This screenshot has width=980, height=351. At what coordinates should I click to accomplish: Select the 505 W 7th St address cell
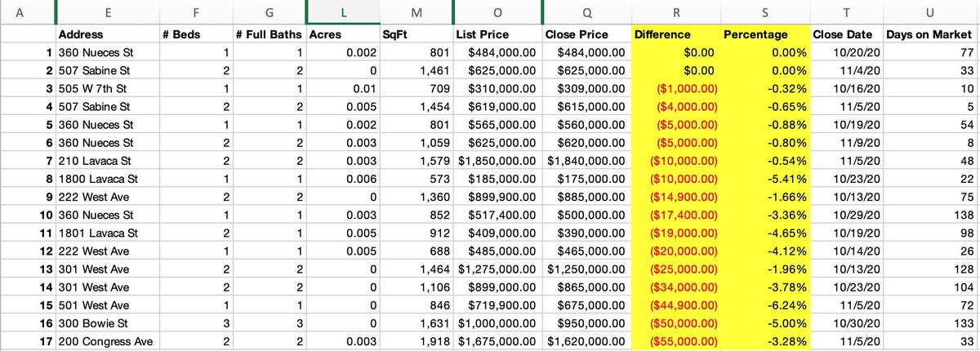108,88
